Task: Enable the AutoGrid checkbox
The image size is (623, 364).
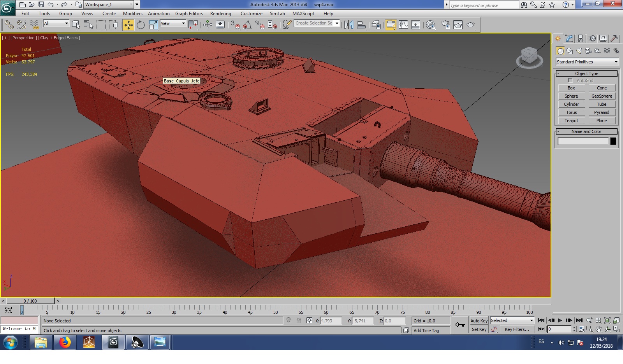Action: [x=571, y=80]
